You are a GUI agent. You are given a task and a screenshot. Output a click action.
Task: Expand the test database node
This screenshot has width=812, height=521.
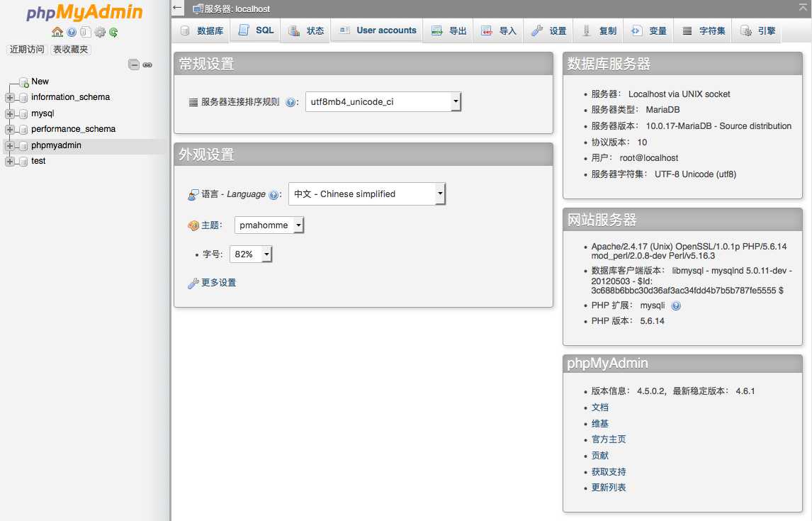(x=9, y=161)
